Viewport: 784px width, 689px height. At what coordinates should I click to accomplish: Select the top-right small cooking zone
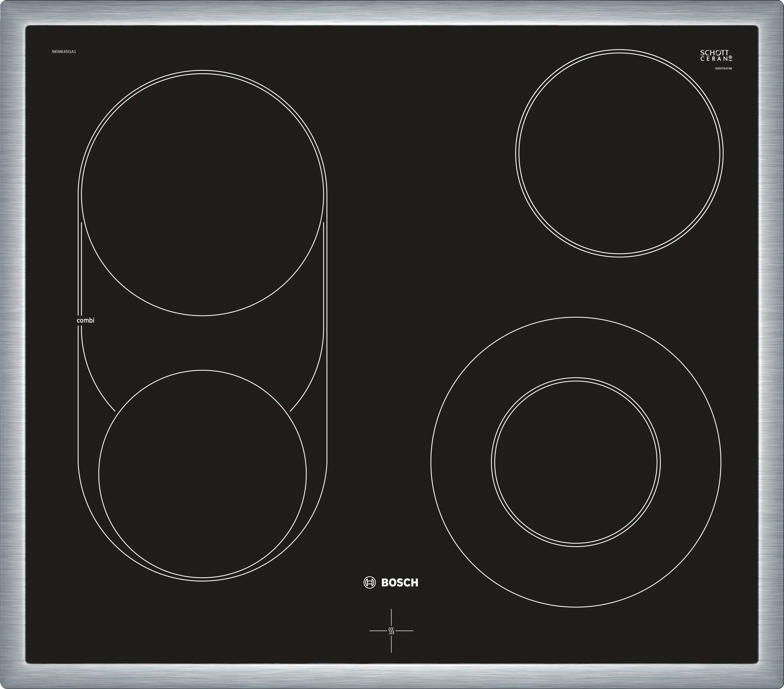pyautogui.click(x=619, y=153)
